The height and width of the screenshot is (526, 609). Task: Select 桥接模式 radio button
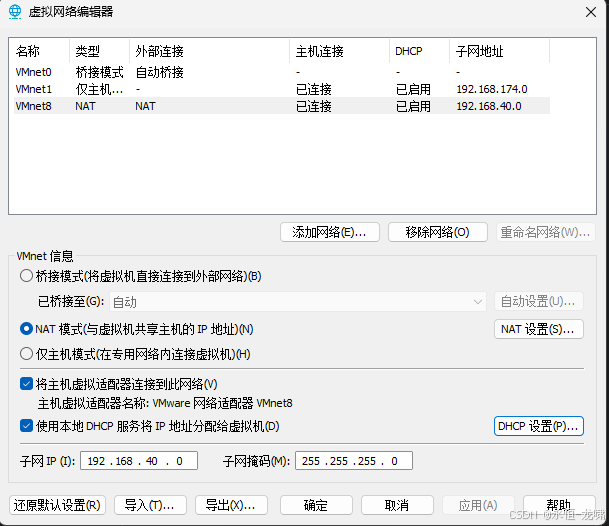coord(26,276)
